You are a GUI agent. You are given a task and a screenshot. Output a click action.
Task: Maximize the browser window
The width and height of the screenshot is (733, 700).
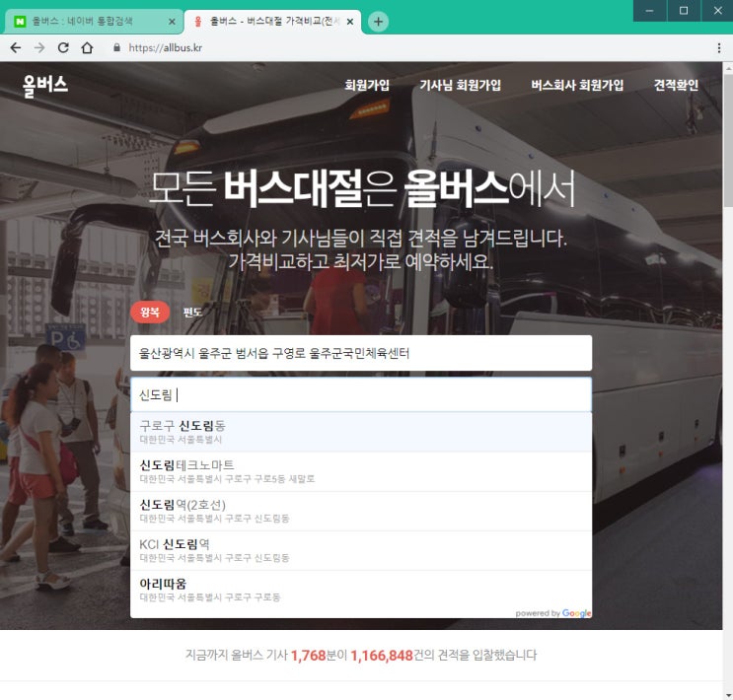click(684, 10)
